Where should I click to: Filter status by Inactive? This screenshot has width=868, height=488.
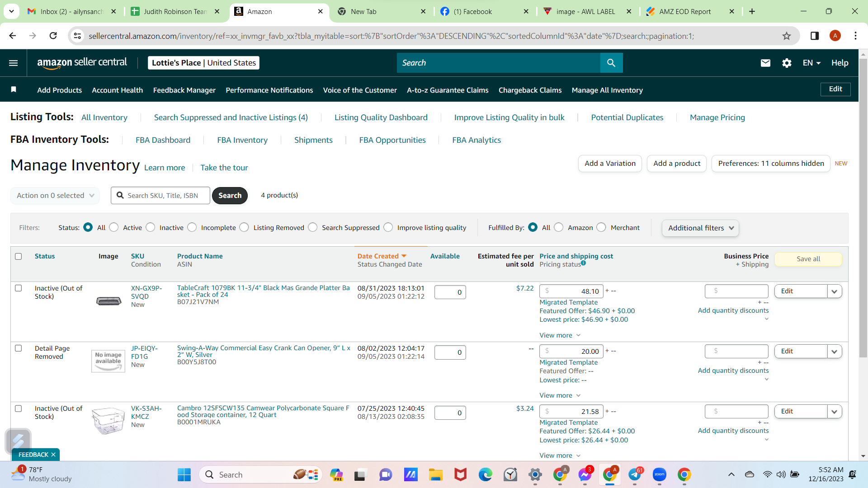151,227
